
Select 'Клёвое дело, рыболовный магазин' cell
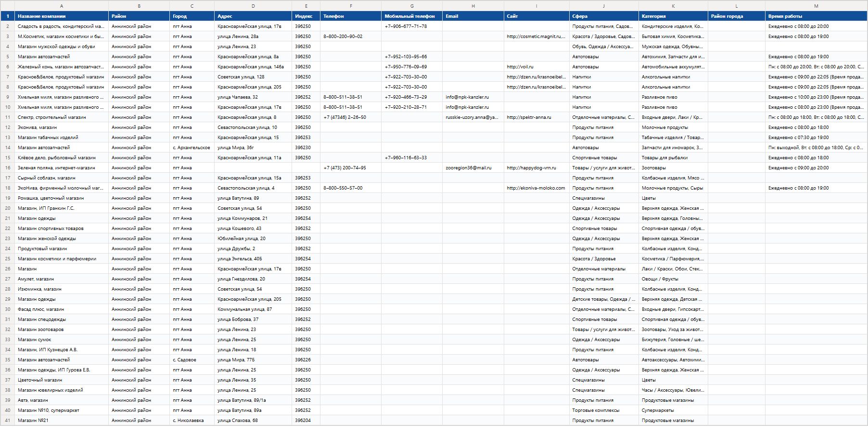[62, 157]
